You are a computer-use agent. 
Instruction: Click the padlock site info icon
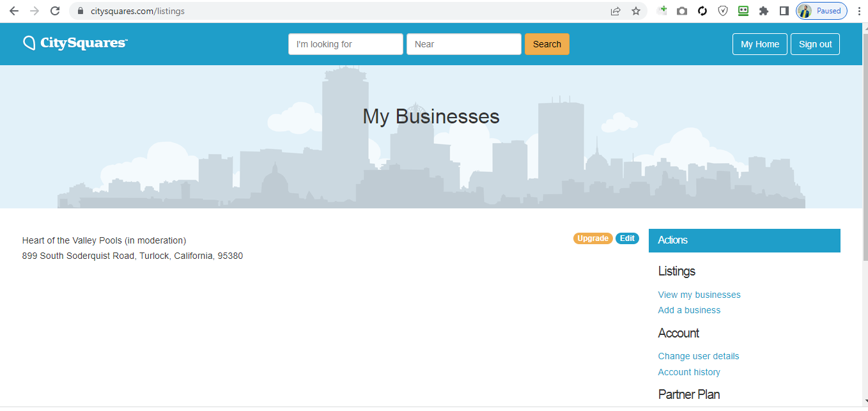[x=81, y=11]
